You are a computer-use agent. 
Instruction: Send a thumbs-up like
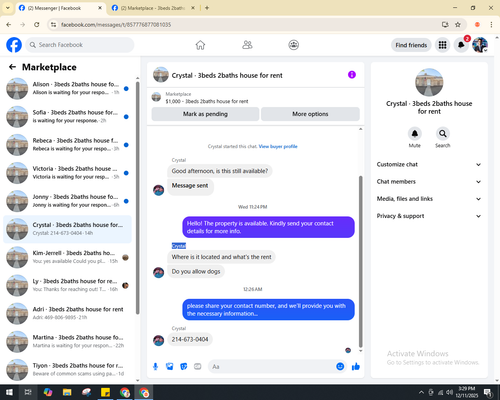click(x=356, y=367)
